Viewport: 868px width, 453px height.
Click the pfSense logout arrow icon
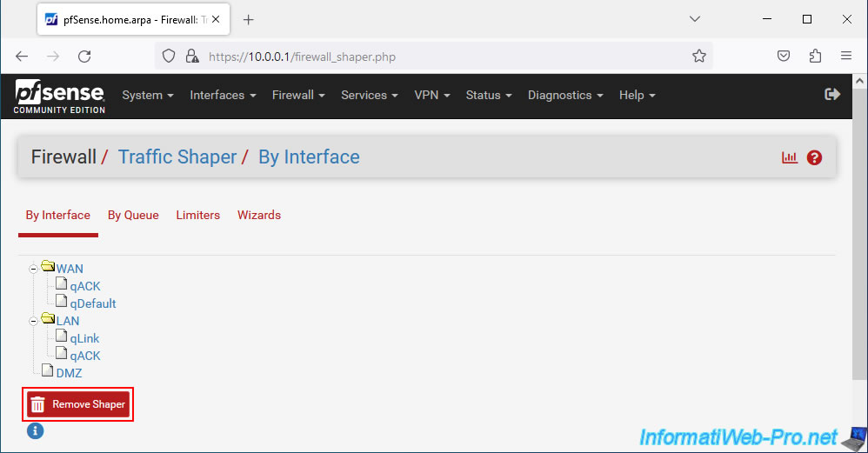(x=832, y=95)
